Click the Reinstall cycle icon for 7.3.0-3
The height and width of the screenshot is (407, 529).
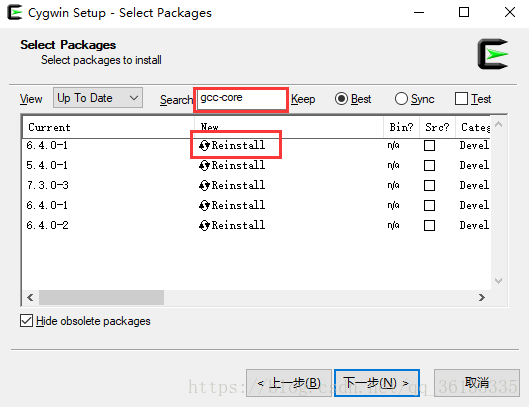[x=204, y=185]
